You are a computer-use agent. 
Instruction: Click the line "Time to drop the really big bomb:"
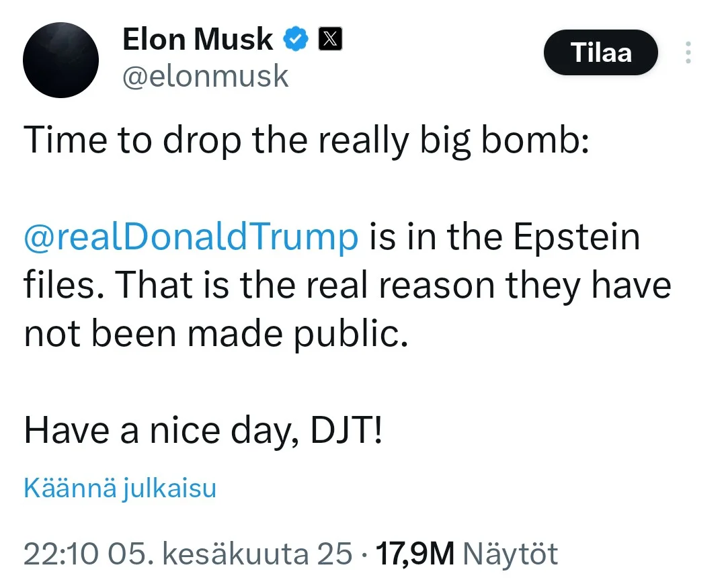(306, 142)
